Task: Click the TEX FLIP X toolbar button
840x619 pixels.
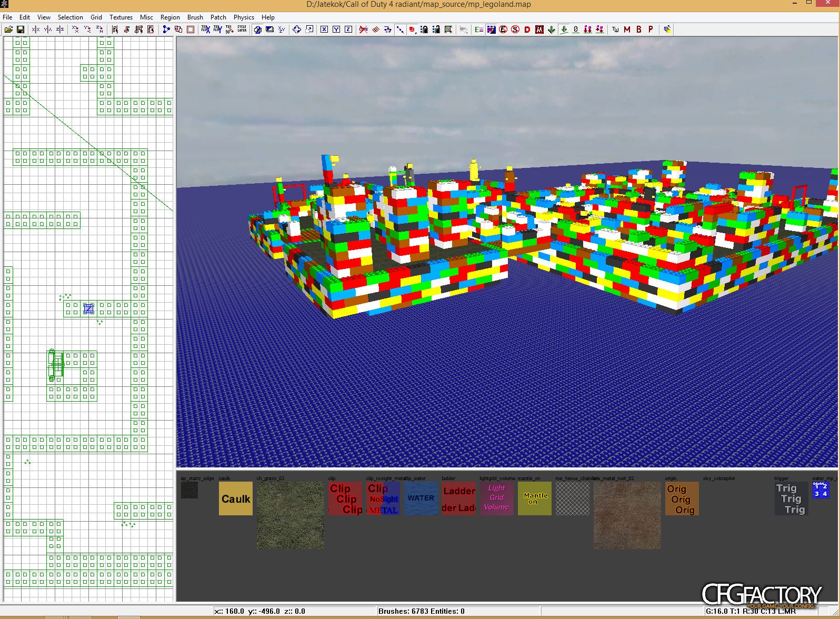Action: point(206,29)
